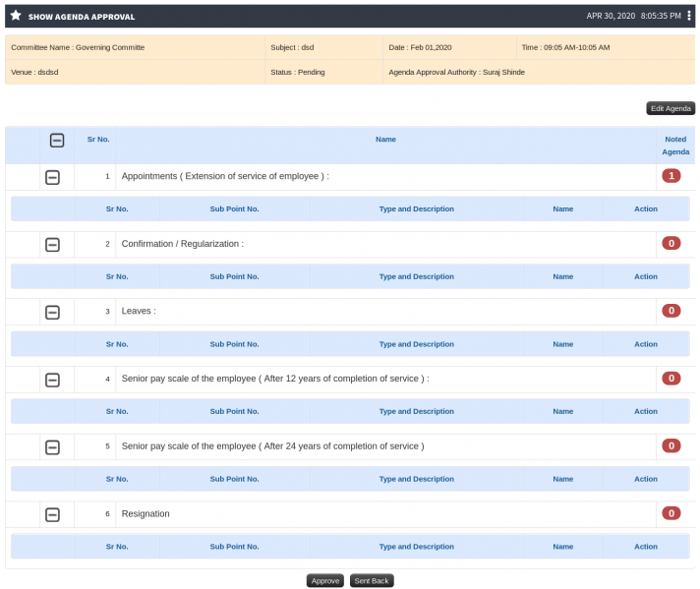Viewport: 700px width, 589px height.
Task: Click noted agenda badge for Leaves
Action: coord(671,311)
